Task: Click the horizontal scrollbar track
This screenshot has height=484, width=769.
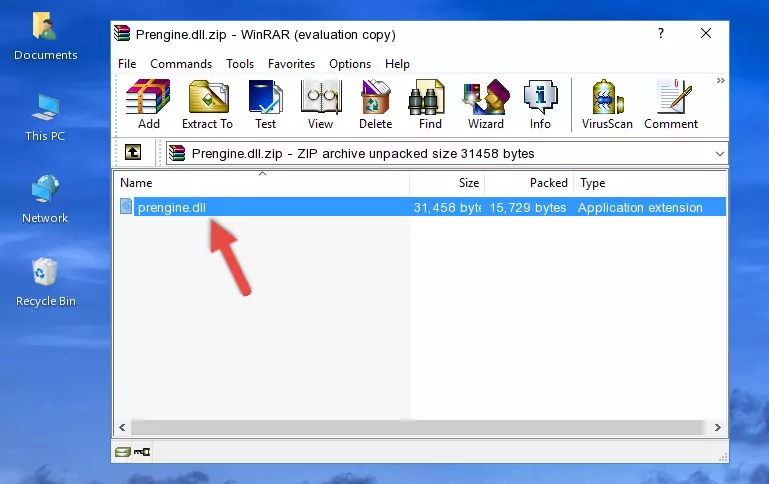Action: click(x=419, y=428)
